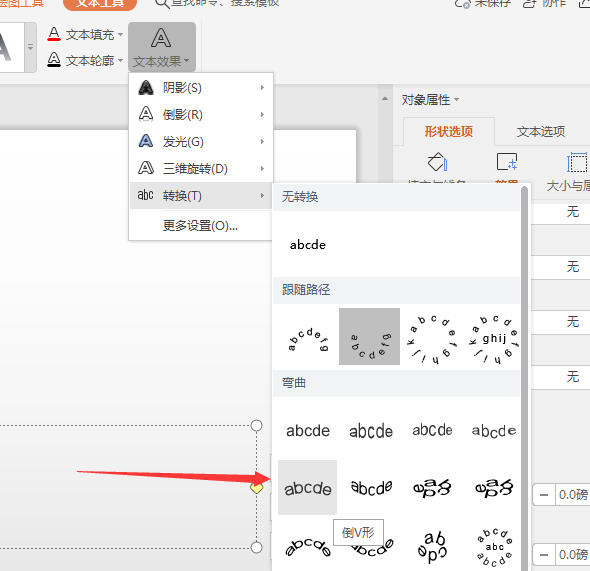
Task: Click the 文本填充 text fill icon
Action: 54,34
